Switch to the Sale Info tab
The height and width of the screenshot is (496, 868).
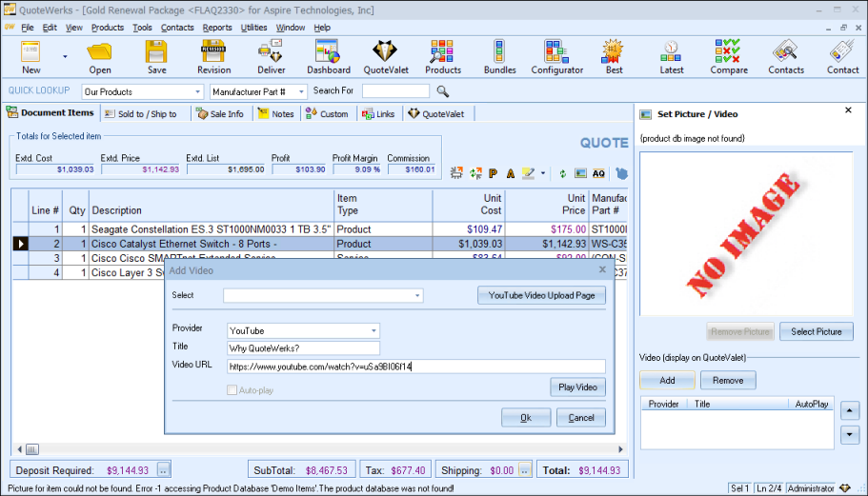coord(220,114)
